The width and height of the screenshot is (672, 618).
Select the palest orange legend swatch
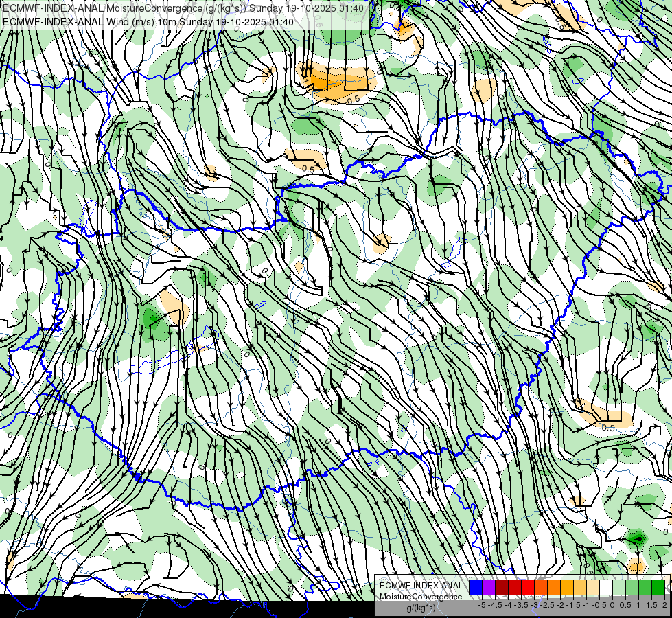pyautogui.click(x=593, y=587)
